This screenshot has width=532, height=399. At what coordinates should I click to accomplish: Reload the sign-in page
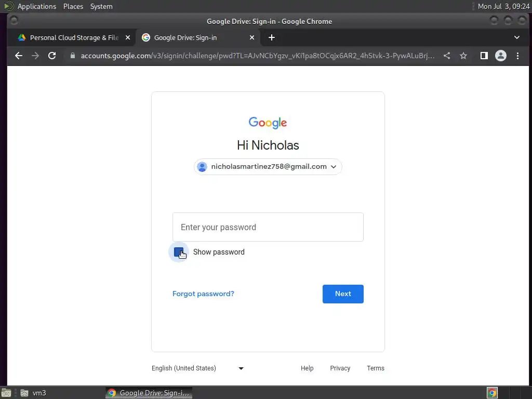pos(52,56)
